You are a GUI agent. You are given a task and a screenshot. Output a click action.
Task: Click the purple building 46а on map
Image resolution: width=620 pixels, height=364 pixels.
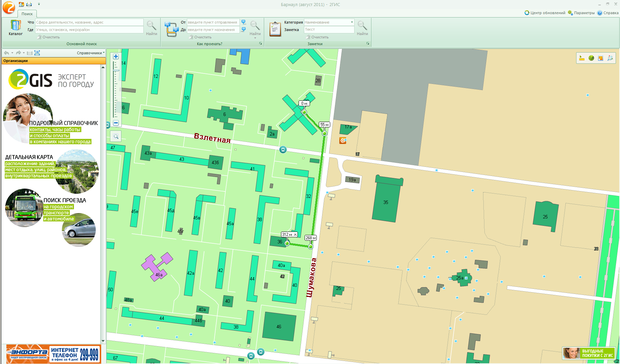point(157,266)
